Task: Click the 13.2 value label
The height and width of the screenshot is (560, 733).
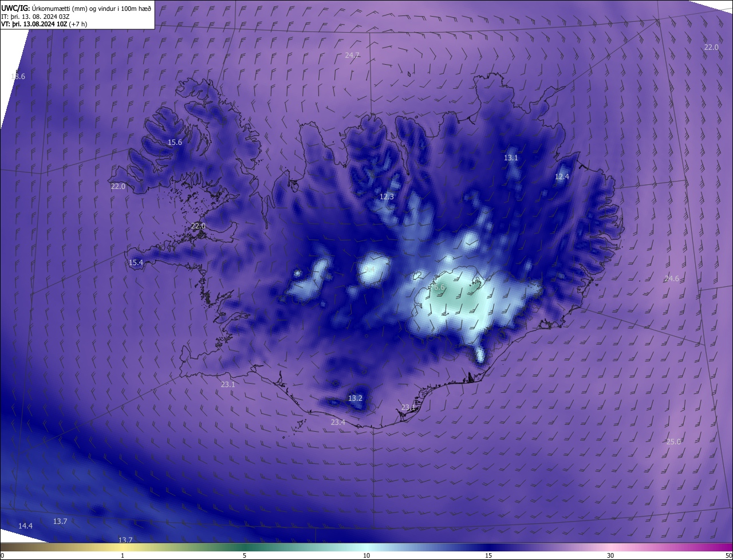Action: click(x=355, y=399)
